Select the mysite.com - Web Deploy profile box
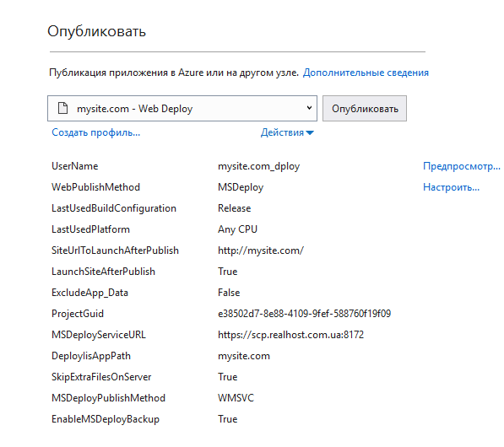The width and height of the screenshot is (504, 447). click(182, 108)
